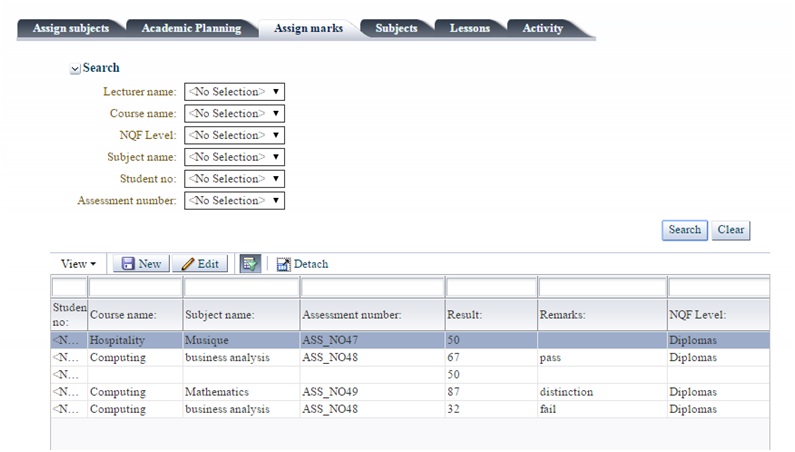Select the Mathematics row in table
The width and height of the screenshot is (795, 452).
(216, 392)
